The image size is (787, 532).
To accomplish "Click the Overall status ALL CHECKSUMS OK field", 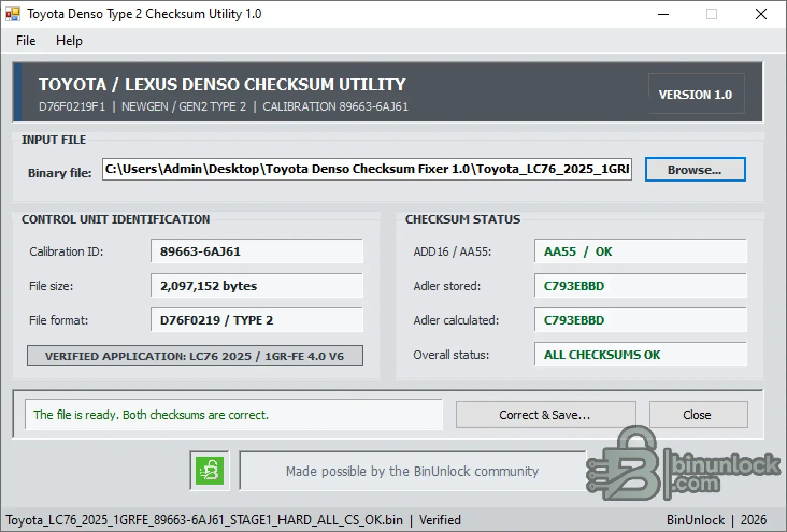I will (x=641, y=355).
